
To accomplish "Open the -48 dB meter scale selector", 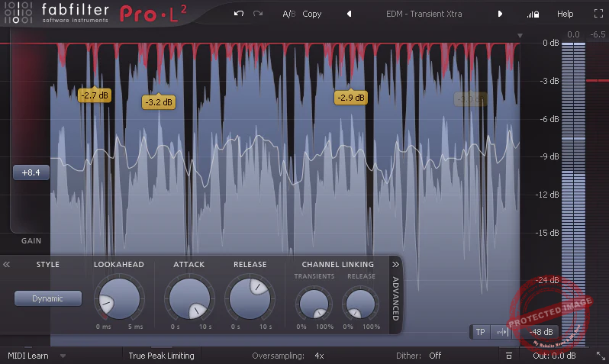I will coord(541,332).
